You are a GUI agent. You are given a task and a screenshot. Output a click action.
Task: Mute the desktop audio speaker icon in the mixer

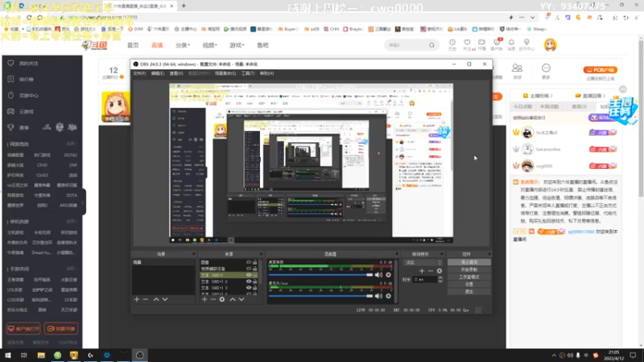point(378,275)
